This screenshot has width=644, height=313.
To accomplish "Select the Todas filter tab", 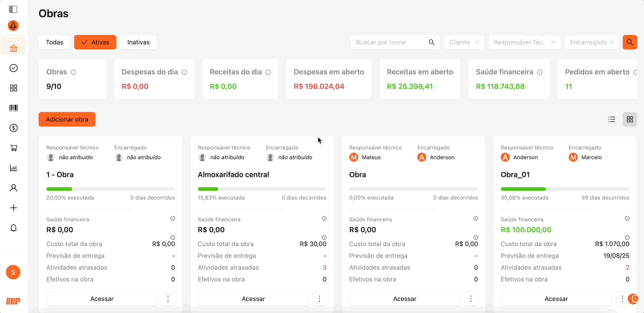I will point(54,42).
